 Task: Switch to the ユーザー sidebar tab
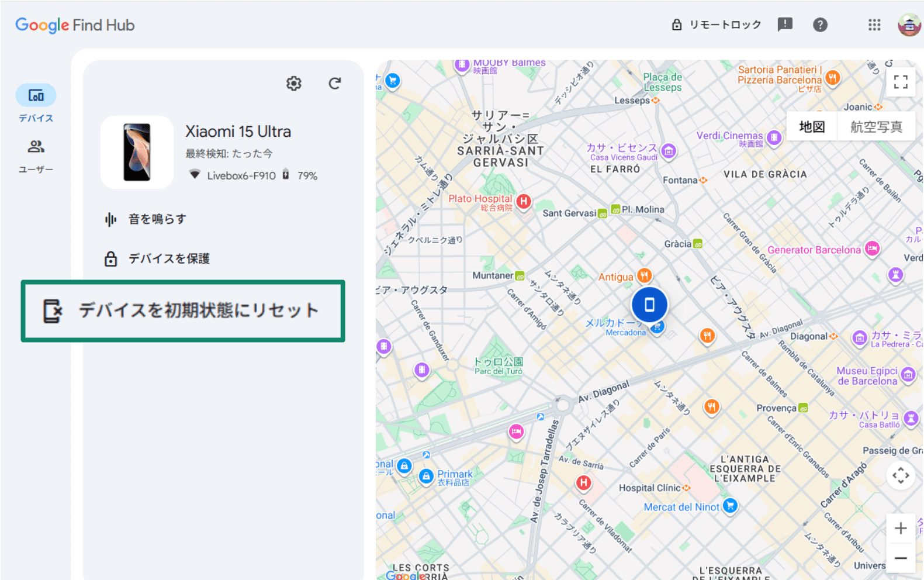point(36,156)
